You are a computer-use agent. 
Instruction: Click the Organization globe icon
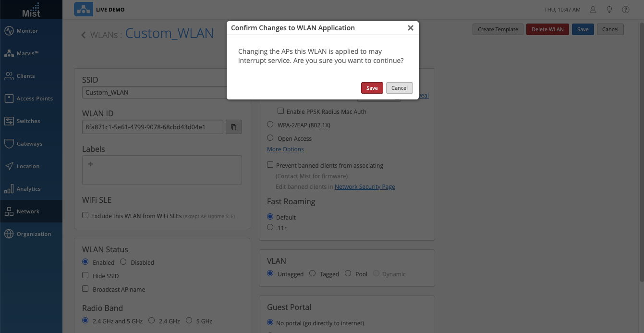coord(9,234)
